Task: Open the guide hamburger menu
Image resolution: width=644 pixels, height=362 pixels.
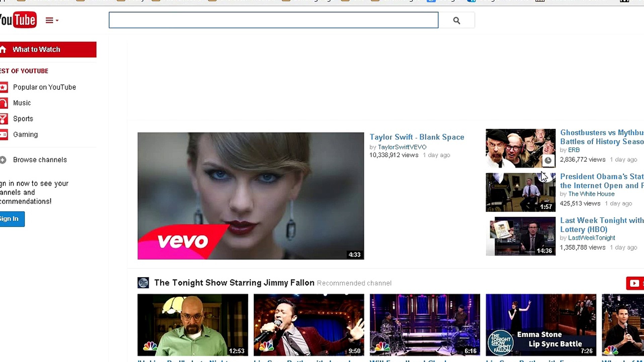Action: (x=50, y=20)
